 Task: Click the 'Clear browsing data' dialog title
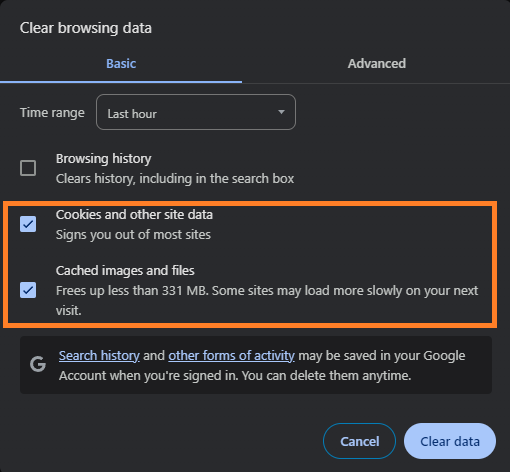[86, 28]
